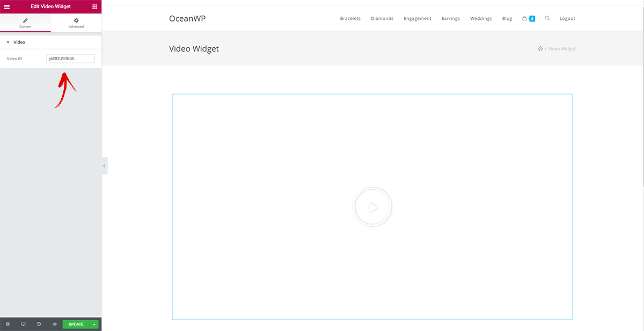Image resolution: width=644 pixels, height=331 pixels.
Task: Open the Diamonds menu item
Action: (382, 18)
